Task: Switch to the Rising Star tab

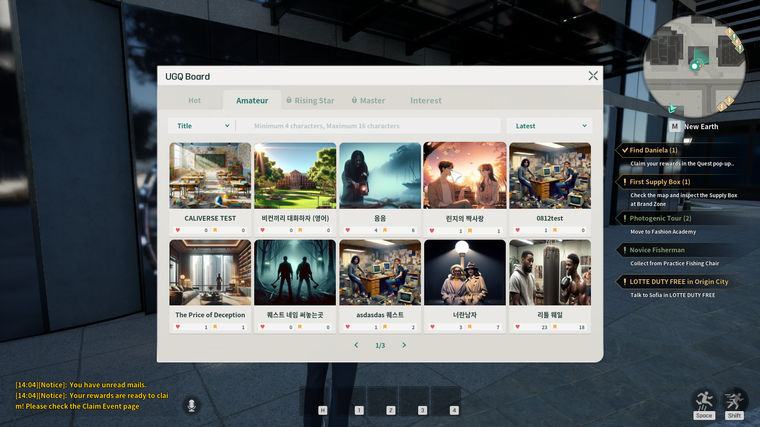Action: [311, 100]
